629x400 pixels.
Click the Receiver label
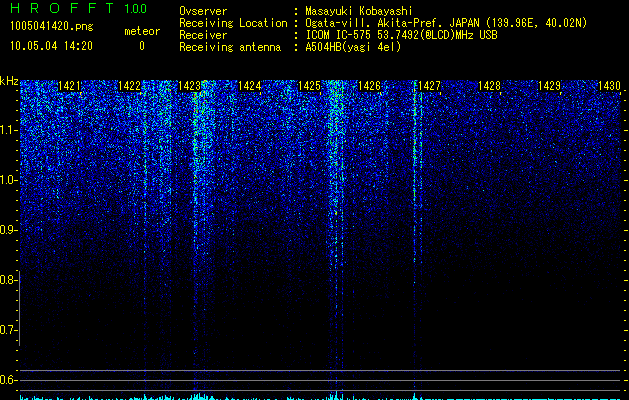point(203,35)
